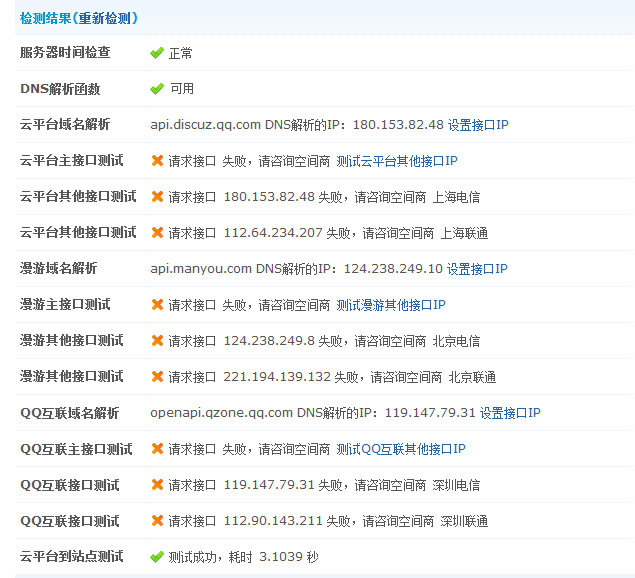Click green check icon beside 可用
Screen dimensions: 635x578
(x=157, y=89)
